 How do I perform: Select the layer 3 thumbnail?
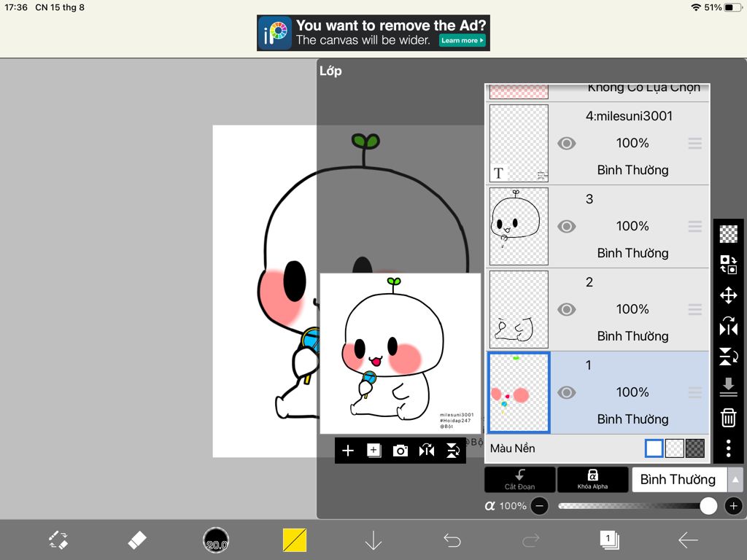pos(519,226)
